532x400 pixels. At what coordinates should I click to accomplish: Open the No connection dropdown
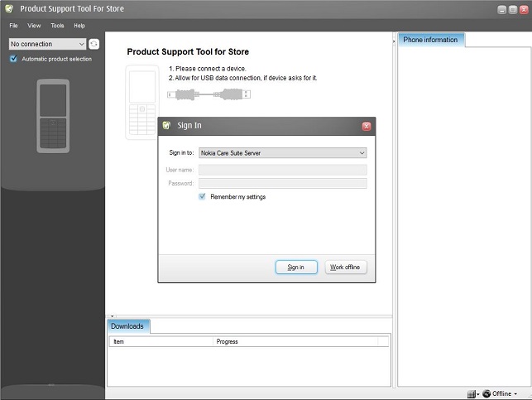point(48,44)
